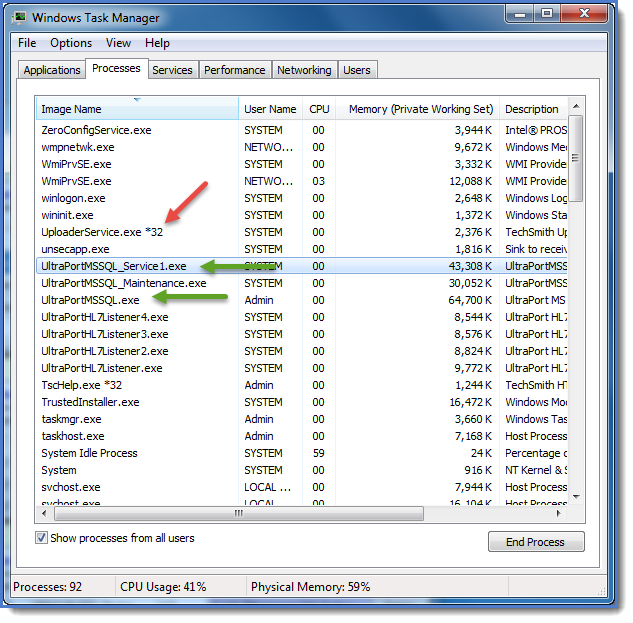Sort by User Name column header
The height and width of the screenshot is (623, 633).
pyautogui.click(x=270, y=109)
